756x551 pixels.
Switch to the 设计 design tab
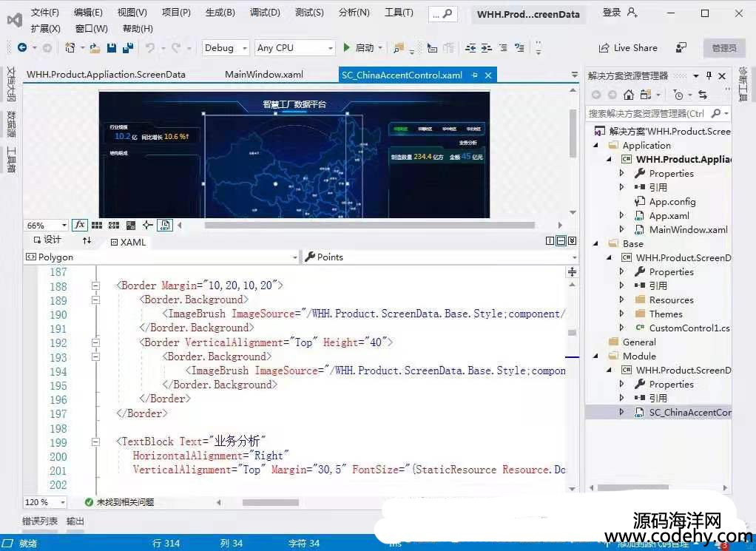(x=47, y=240)
